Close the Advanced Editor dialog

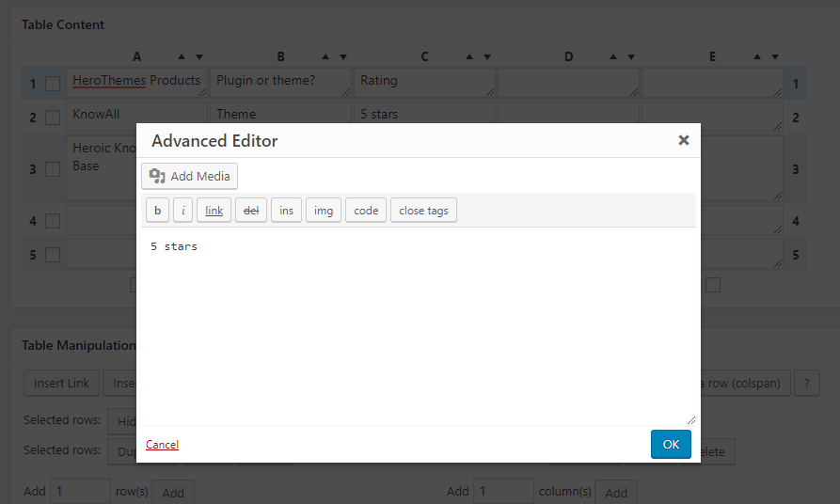(x=684, y=140)
